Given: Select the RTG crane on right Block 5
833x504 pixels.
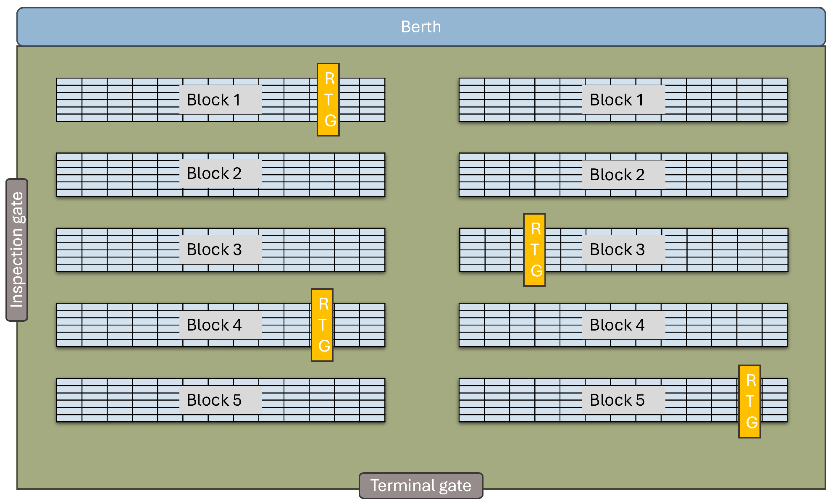Looking at the screenshot, I should (749, 402).
